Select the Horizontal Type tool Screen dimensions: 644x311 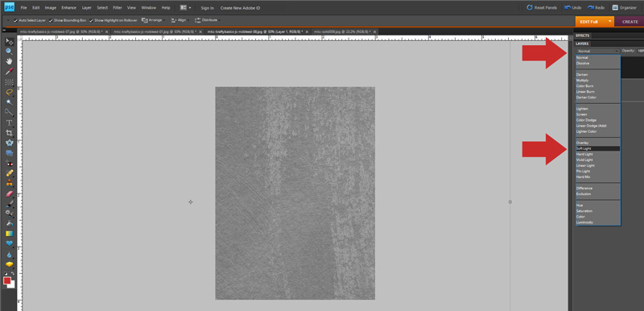pos(9,122)
